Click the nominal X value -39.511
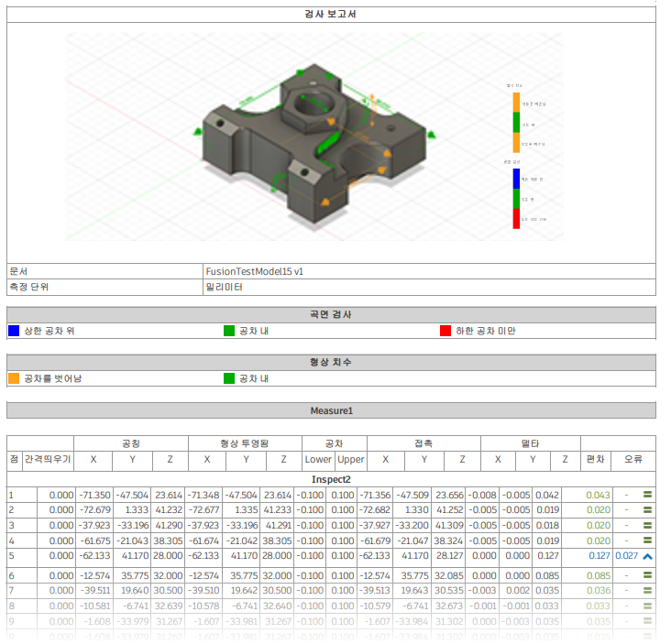The image size is (671, 644). coord(95,591)
